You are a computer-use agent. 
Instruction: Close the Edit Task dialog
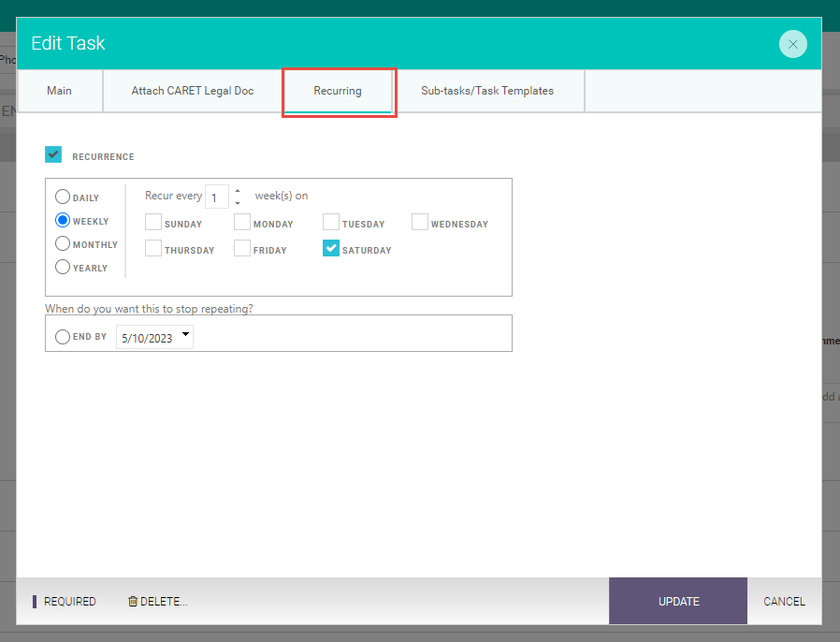tap(793, 44)
